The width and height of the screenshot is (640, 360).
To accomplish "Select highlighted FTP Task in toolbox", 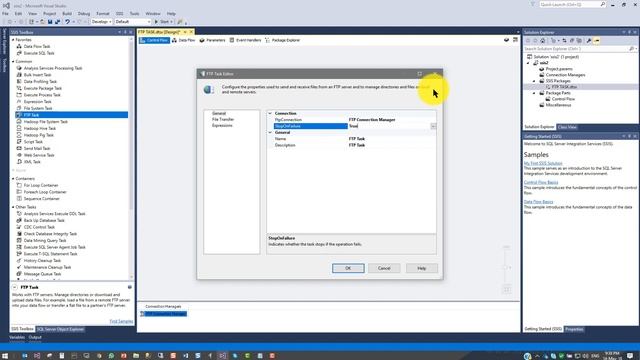I will pos(71,115).
